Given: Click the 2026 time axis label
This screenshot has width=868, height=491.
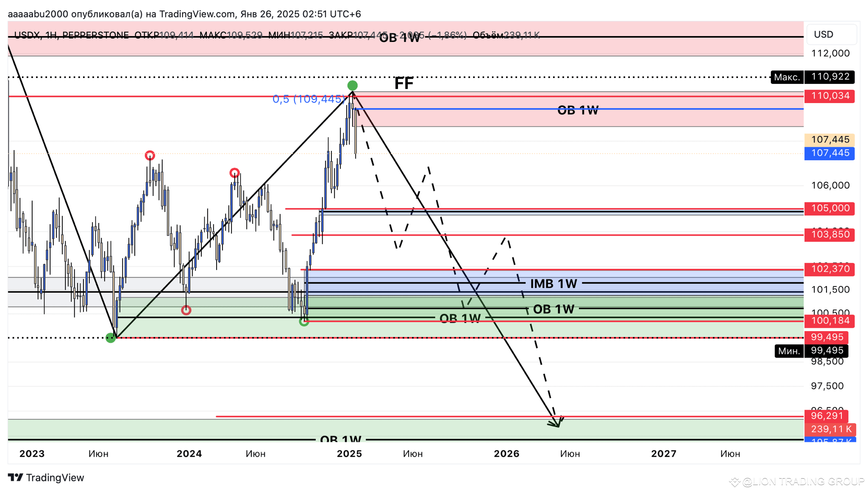Looking at the screenshot, I should pyautogui.click(x=506, y=454).
